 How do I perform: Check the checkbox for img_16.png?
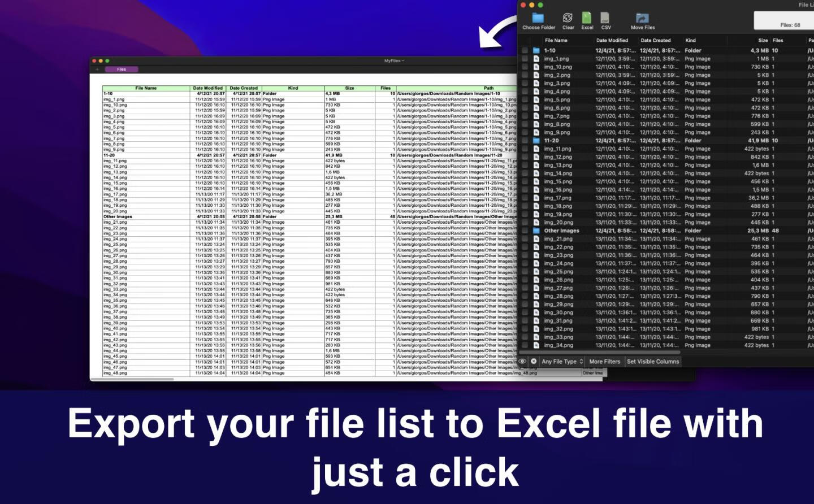525,190
